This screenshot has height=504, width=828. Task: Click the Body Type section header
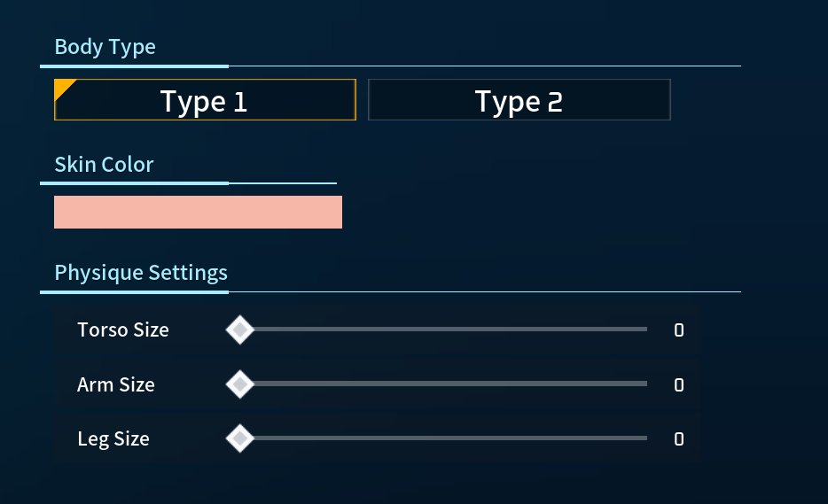click(105, 47)
